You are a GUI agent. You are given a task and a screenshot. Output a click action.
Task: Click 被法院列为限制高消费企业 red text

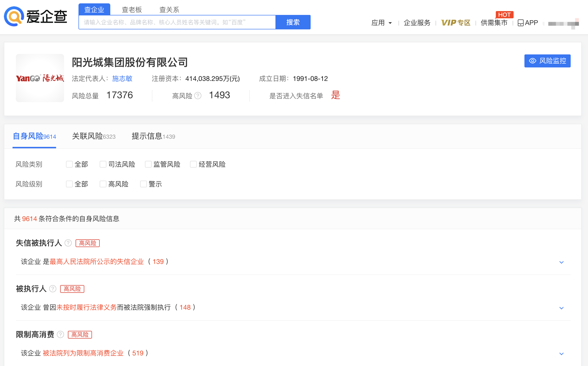[83, 353]
